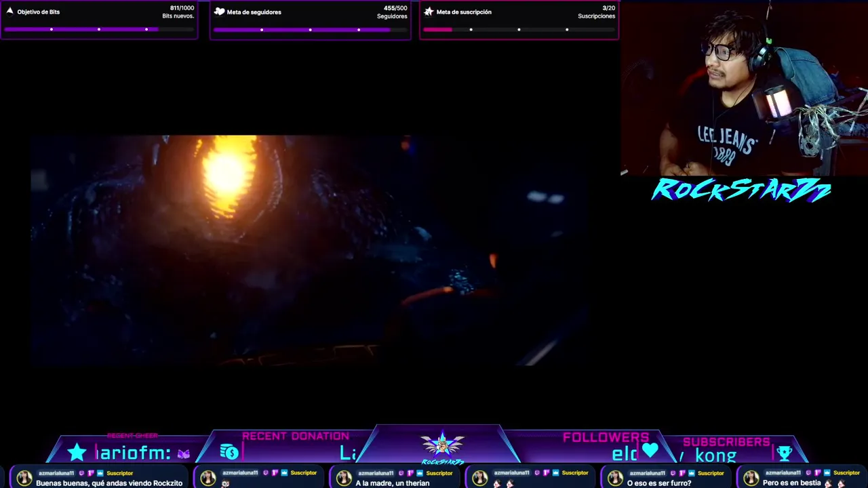This screenshot has height=488, width=868.
Task: Click the avatar beside 'O eso es ser furro?'
Action: (615, 478)
